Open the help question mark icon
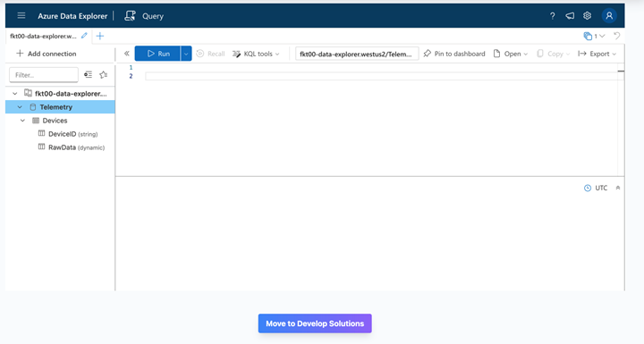Screen dimensions: 644x344 pyautogui.click(x=553, y=16)
